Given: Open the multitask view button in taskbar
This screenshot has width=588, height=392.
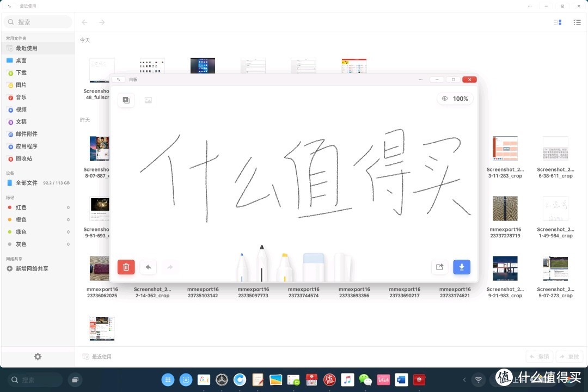Looking at the screenshot, I should (x=75, y=380).
